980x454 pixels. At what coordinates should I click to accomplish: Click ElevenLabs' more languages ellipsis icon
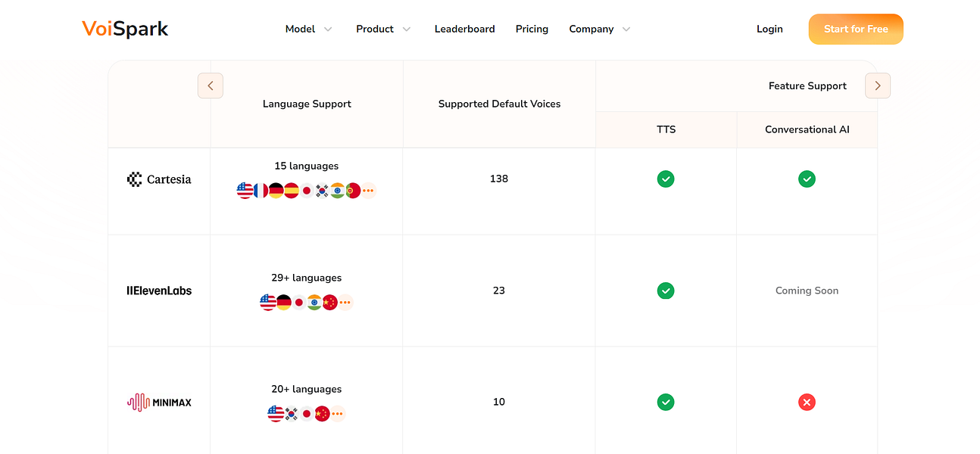[x=345, y=303]
